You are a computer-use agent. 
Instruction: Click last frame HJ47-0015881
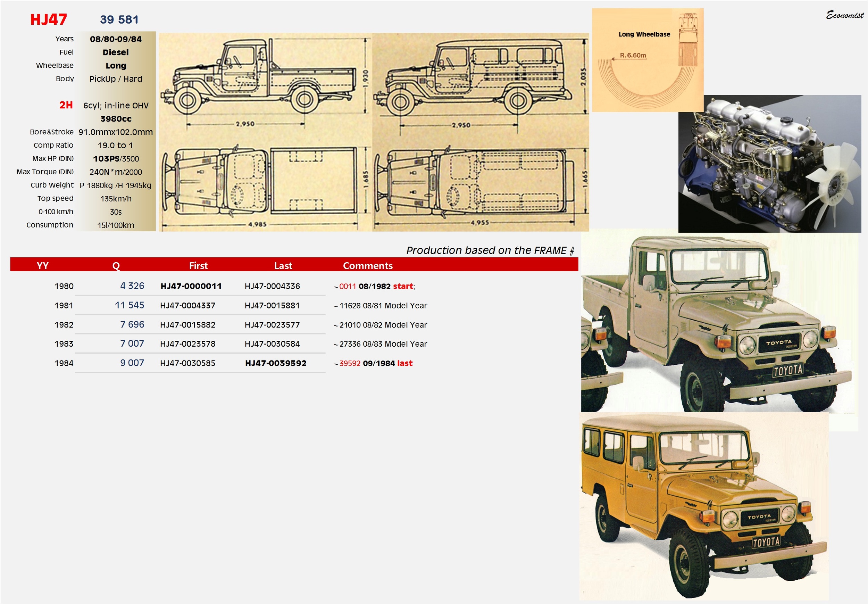tap(272, 305)
